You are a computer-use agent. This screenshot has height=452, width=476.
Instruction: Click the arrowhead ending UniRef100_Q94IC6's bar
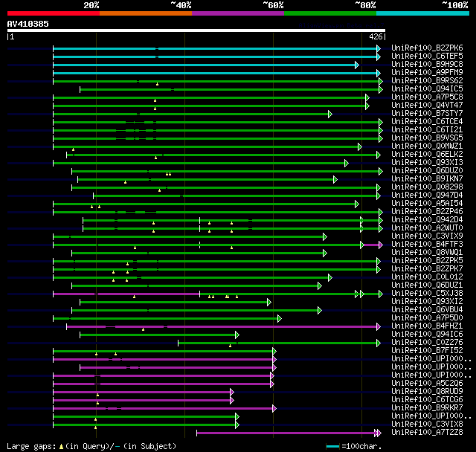click(x=237, y=335)
